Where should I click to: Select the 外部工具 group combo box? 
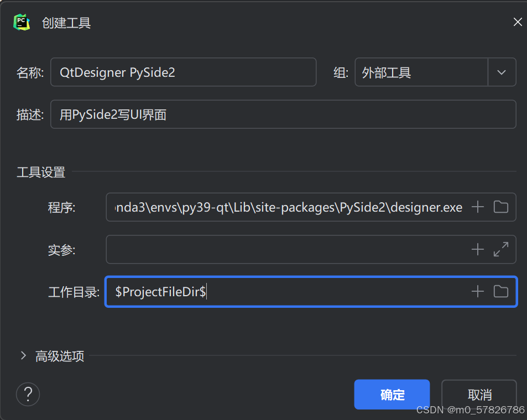click(435, 72)
